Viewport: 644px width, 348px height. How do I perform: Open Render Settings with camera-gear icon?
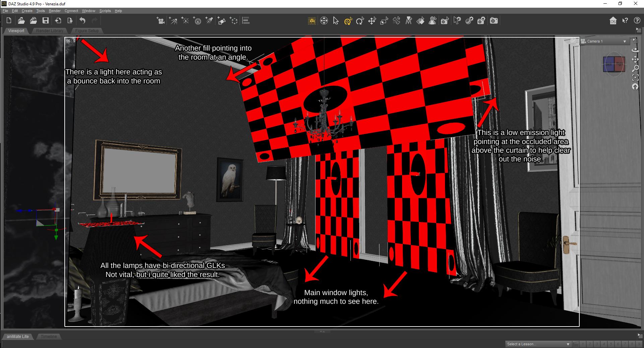[x=481, y=21]
